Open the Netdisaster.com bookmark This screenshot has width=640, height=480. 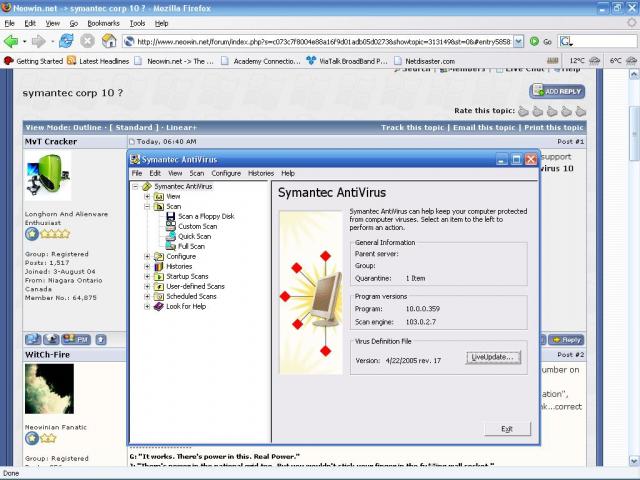[424, 61]
